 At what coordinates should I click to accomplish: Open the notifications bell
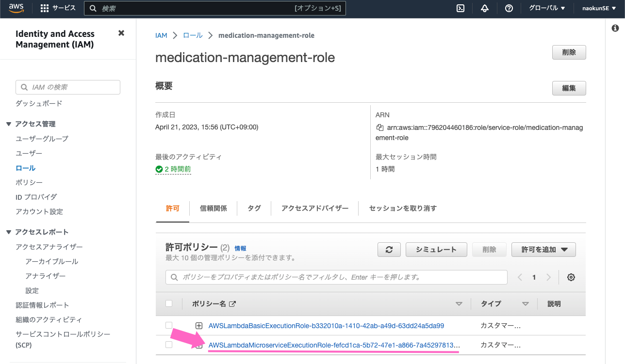tap(485, 8)
